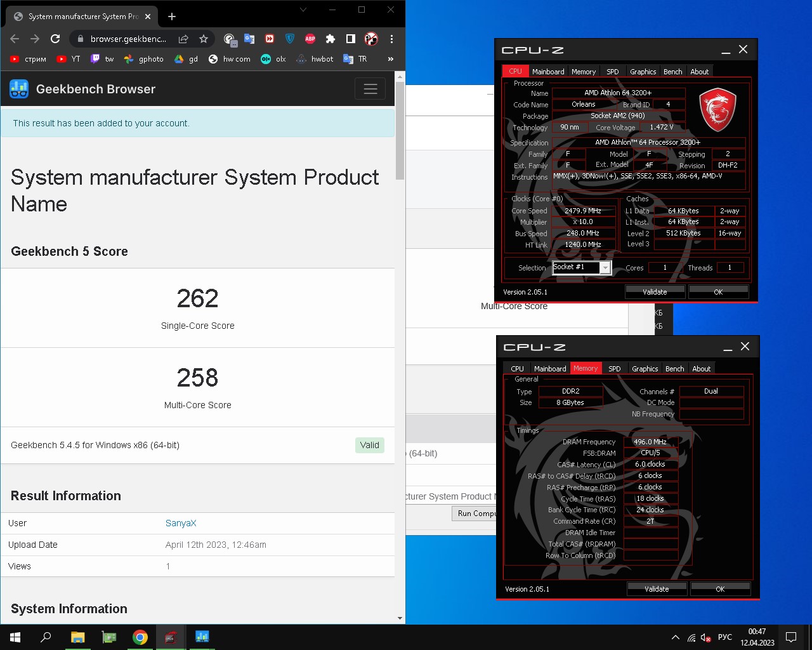The image size is (812, 650).
Task: Open File Explorer from taskbar
Action: 77,637
